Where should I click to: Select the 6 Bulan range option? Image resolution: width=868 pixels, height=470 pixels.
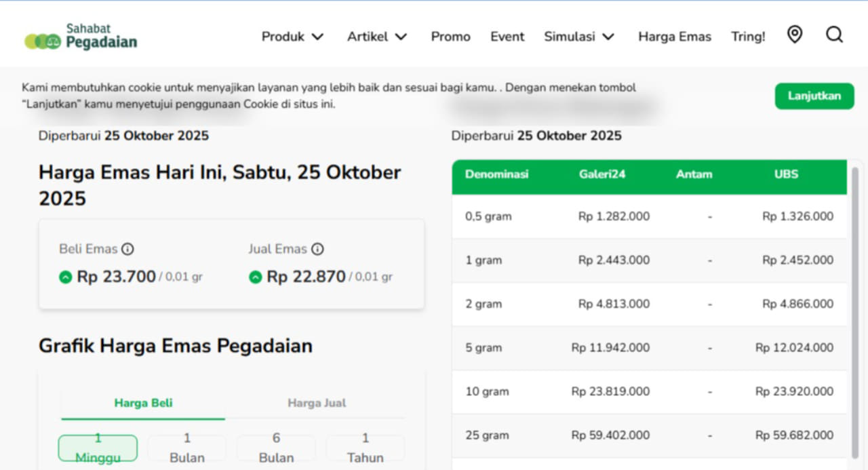coord(276,448)
